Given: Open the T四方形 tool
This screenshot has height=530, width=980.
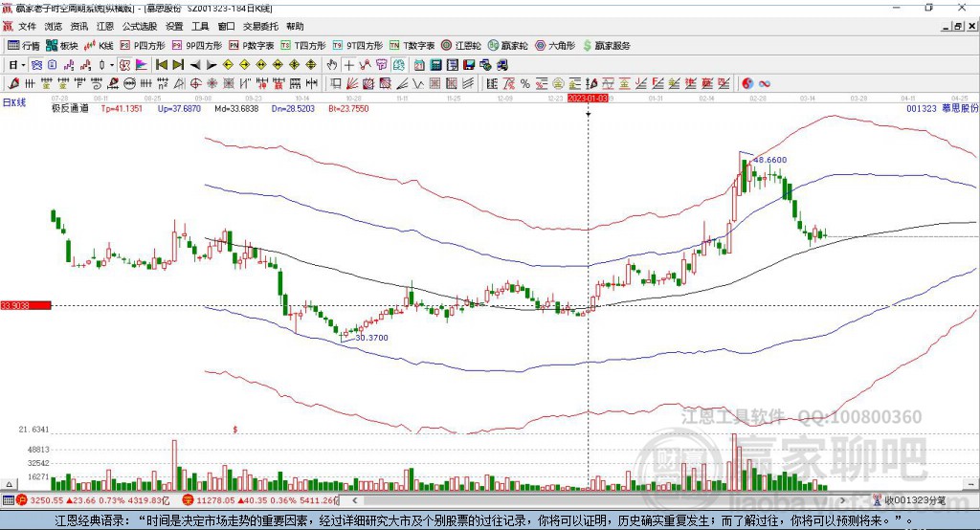Looking at the screenshot, I should pos(303,46).
